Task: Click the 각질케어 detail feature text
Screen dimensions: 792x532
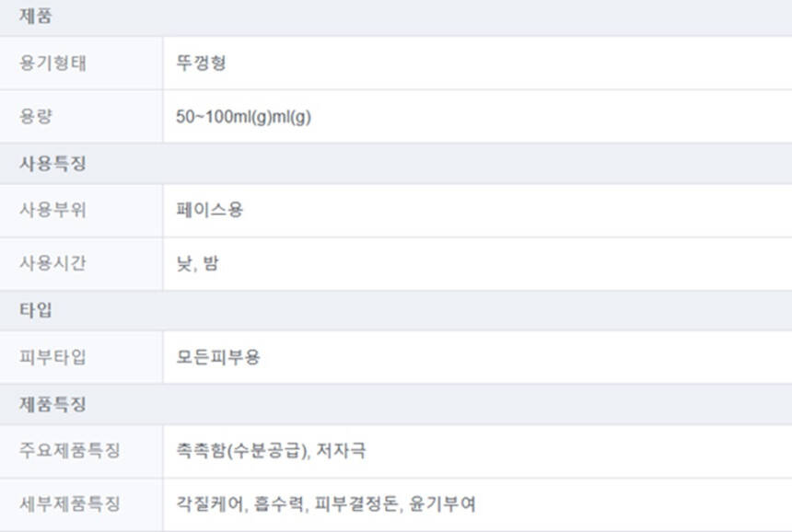Action: [x=210, y=504]
